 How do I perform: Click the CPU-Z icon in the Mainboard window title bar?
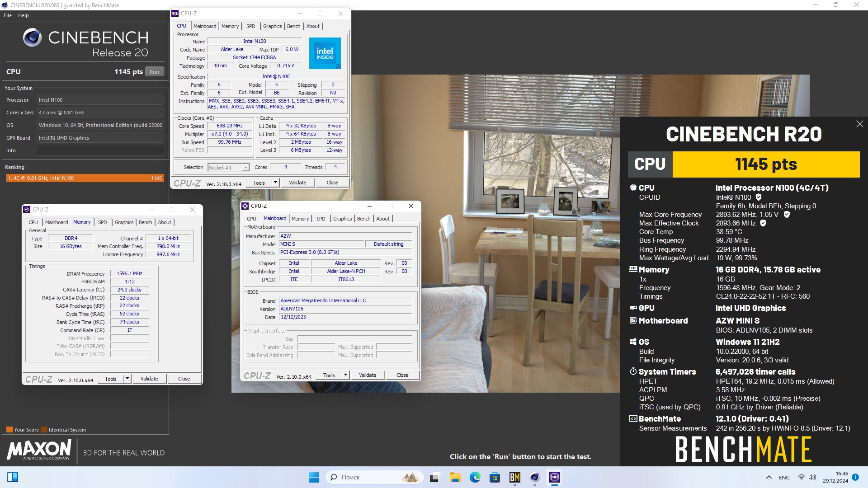point(245,206)
